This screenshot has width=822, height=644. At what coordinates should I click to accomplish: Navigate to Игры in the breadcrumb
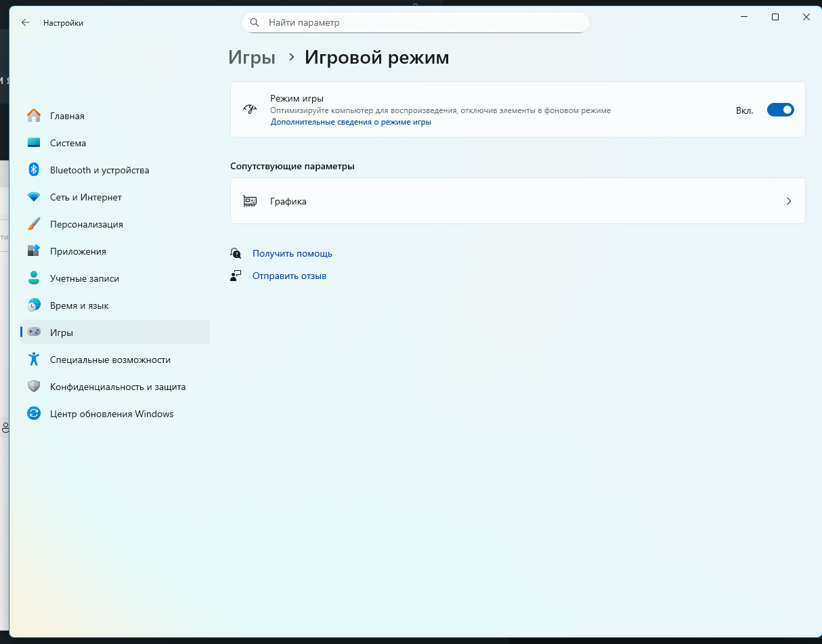251,58
